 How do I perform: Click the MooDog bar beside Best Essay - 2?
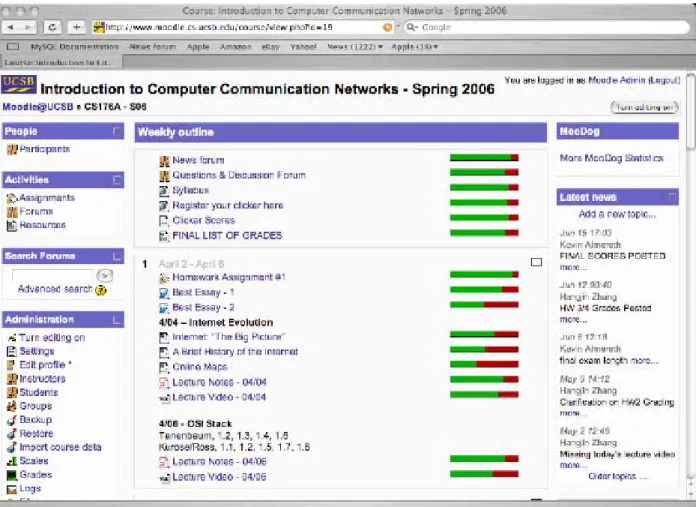[x=484, y=305]
